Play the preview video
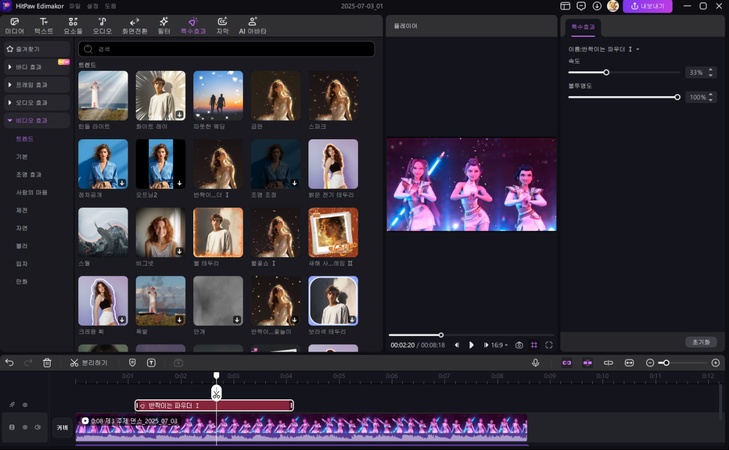729x450 pixels. (x=471, y=345)
